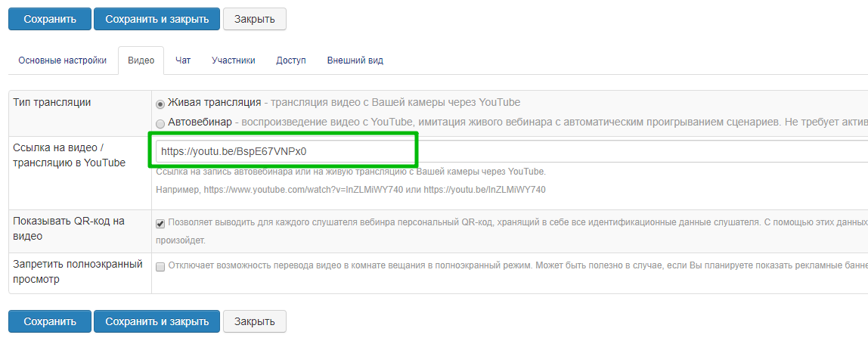868x344 pixels.
Task: Switch to Внешний вид tab
Action: click(x=355, y=60)
